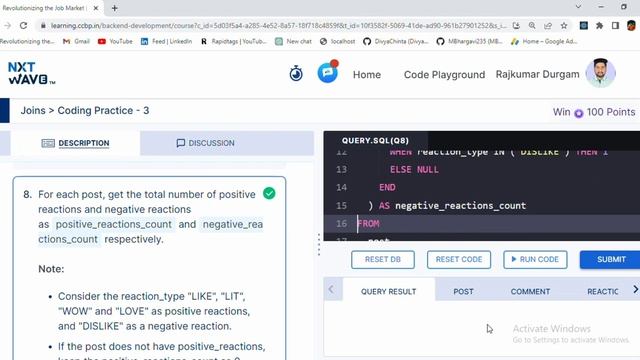Open the REACTION table tab
This screenshot has height=360, width=640.
[x=602, y=291]
